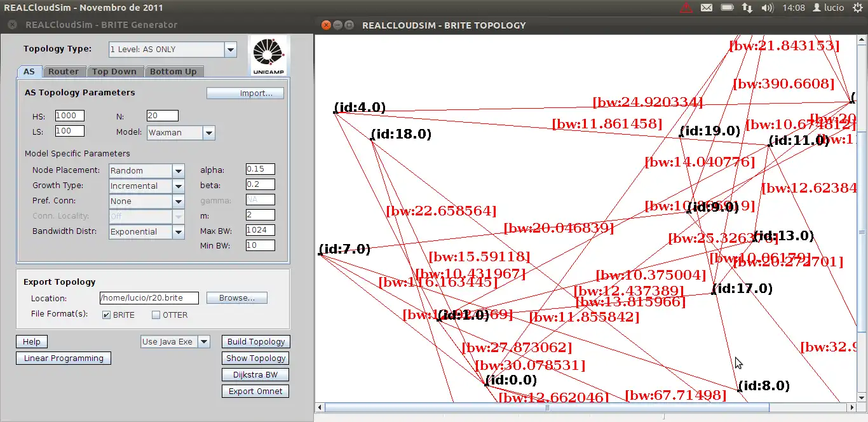Image resolution: width=868 pixels, height=422 pixels.
Task: Click edge label bw:11.861458
Action: 607,125
